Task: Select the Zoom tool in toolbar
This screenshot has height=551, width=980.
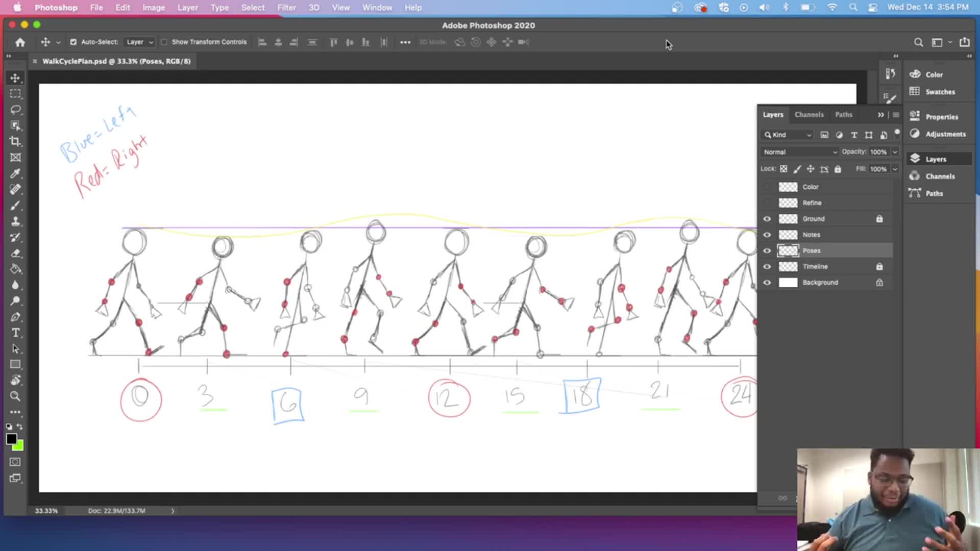Action: coord(15,396)
